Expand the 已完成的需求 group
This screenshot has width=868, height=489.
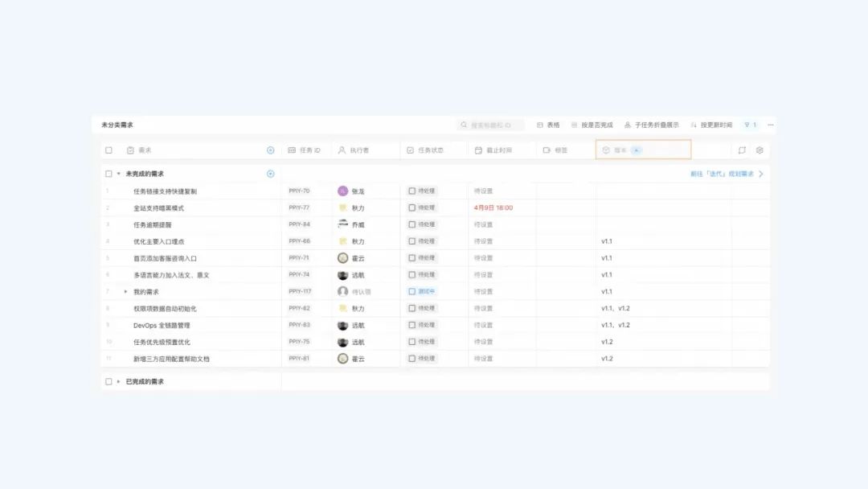click(119, 382)
